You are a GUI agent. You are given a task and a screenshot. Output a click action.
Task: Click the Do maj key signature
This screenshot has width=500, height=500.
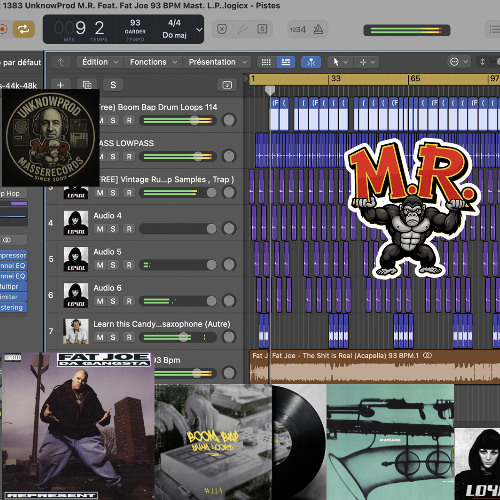tap(174, 35)
